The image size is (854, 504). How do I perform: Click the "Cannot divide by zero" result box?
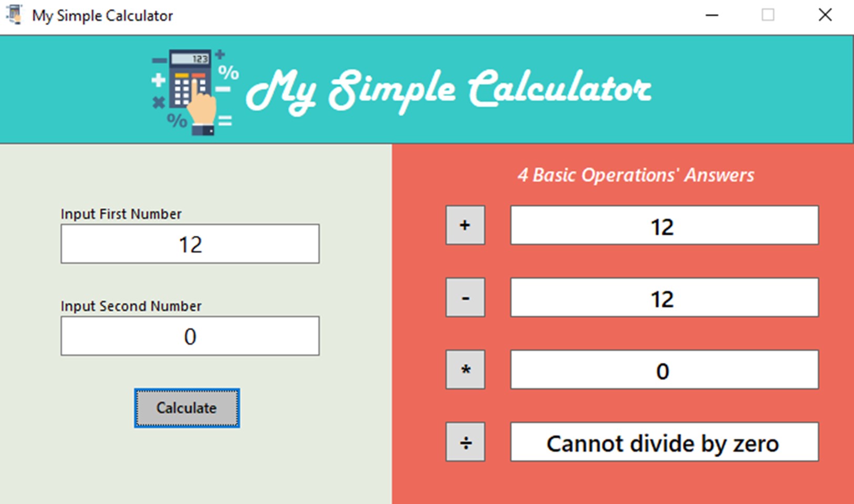point(664,442)
